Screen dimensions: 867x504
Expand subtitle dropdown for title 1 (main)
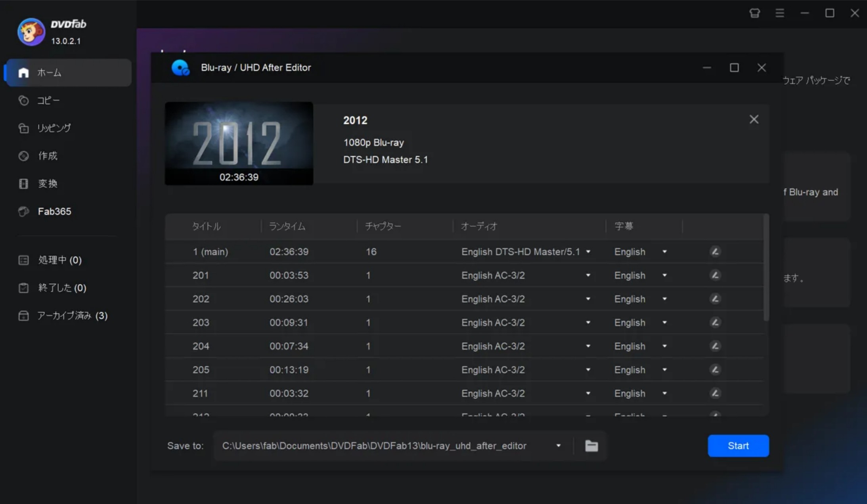[x=665, y=252]
